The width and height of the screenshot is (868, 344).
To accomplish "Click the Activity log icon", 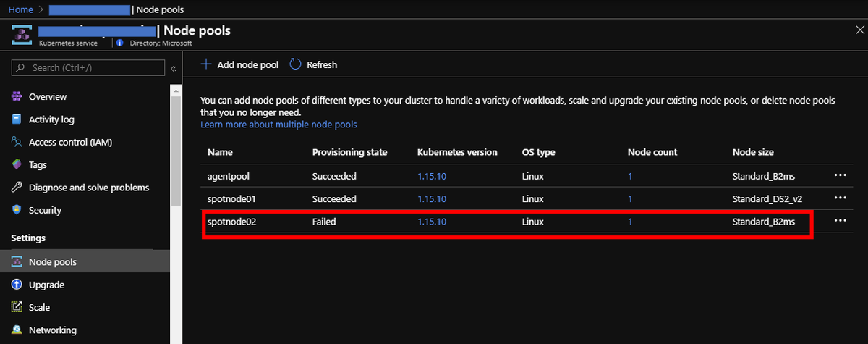I will (17, 119).
